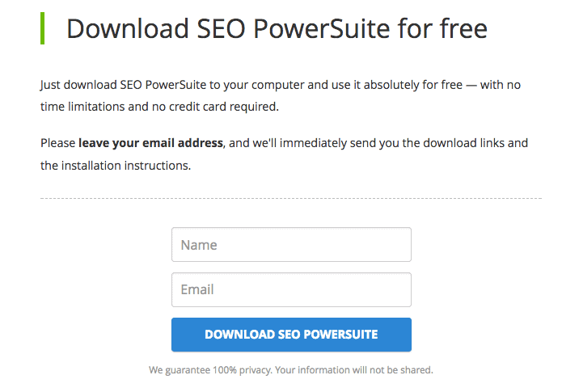Select the 'Email' placeholder text
The image size is (562, 392).
(196, 290)
